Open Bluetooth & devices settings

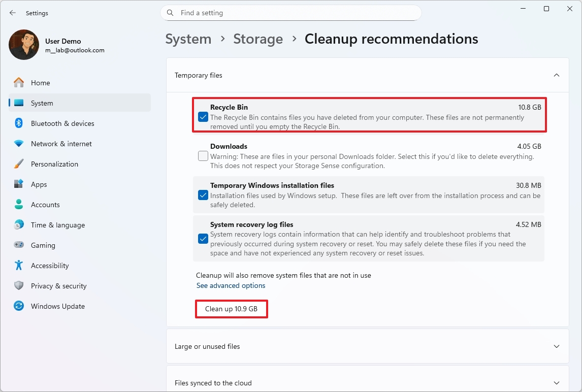[62, 123]
